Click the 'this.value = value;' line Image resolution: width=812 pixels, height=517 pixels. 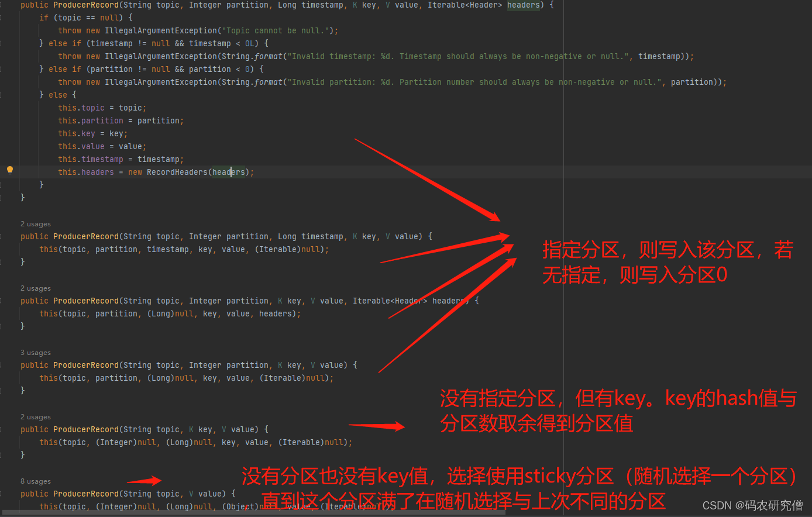[x=102, y=146]
